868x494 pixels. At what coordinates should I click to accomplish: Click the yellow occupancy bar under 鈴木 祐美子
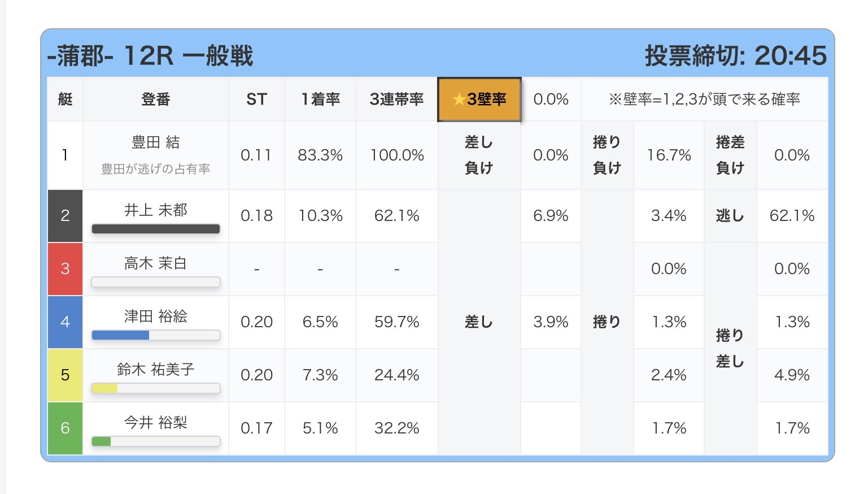point(155,388)
